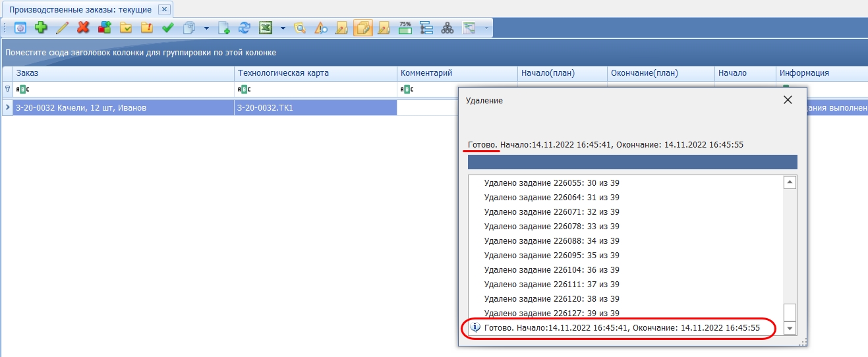This screenshot has width=868, height=357.
Task: Select log line Удалено задание 226064
Action: click(552, 197)
